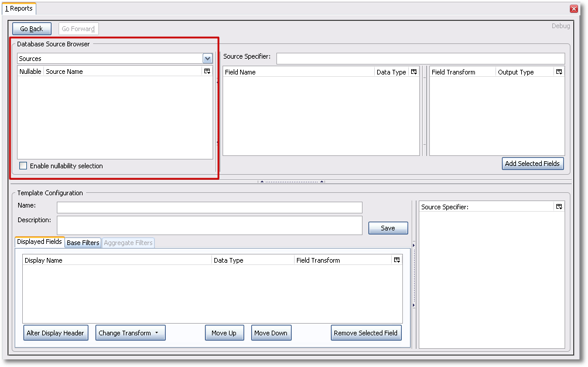Click the upper Source Specifier input field

(420, 59)
